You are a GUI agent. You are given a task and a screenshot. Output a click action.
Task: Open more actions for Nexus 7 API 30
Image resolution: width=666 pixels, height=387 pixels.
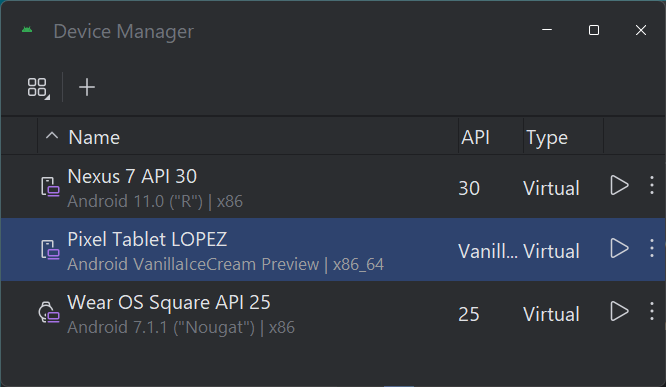click(x=652, y=186)
